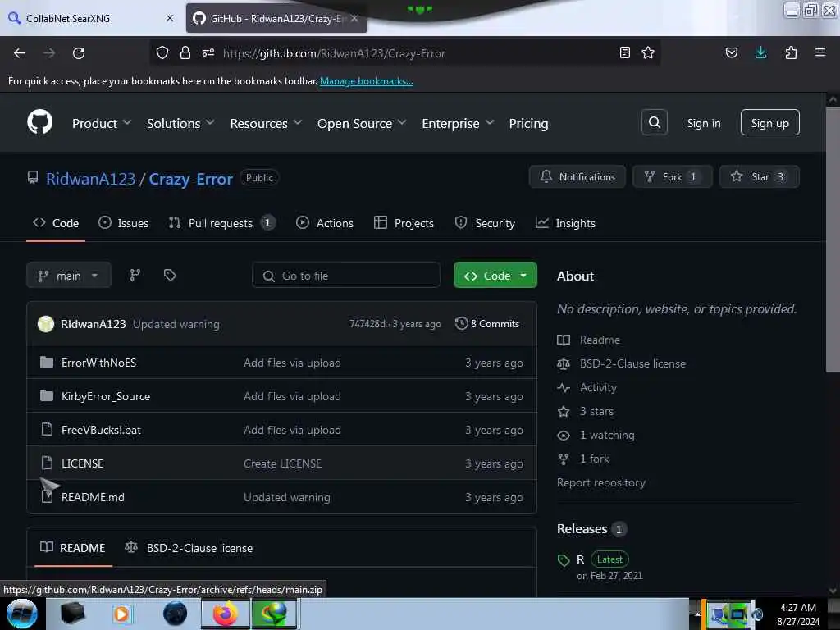Open the Firefox downloads arrow icon
840x630 pixels.
[760, 52]
